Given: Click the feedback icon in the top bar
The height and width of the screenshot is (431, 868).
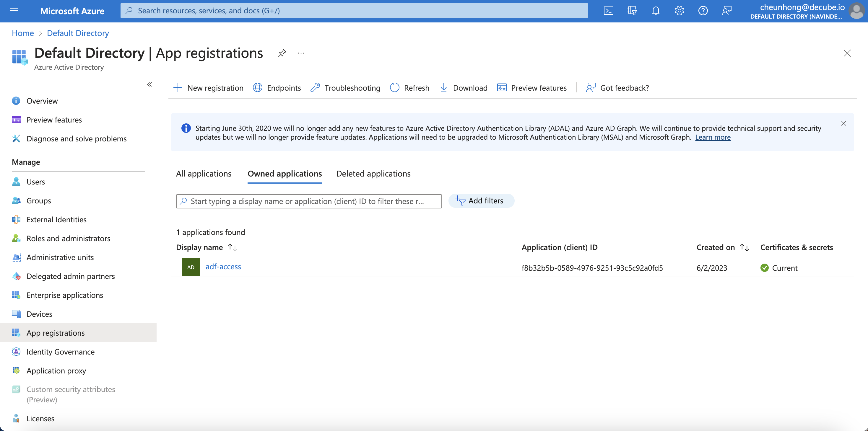Looking at the screenshot, I should click(x=726, y=11).
